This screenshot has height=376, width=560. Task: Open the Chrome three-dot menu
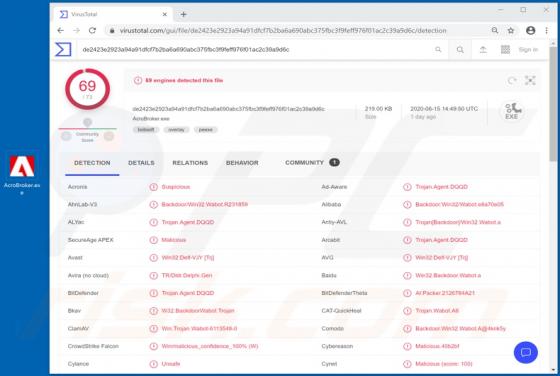(546, 31)
